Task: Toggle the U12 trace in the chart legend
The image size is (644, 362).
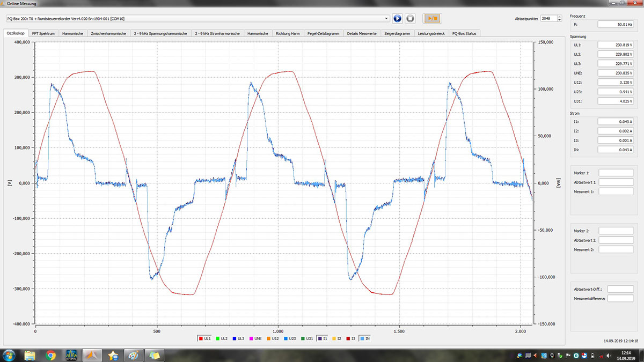Action: click(272, 338)
